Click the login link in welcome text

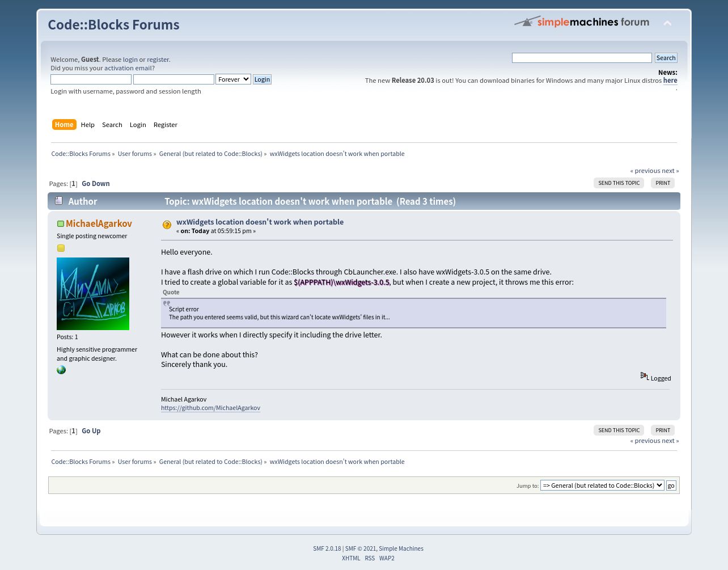(130, 60)
